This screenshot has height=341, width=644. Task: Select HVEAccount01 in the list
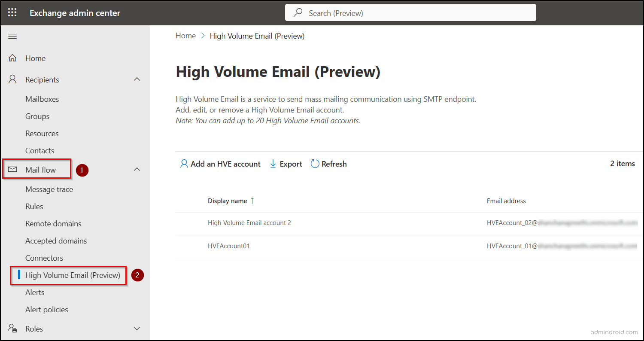point(229,246)
